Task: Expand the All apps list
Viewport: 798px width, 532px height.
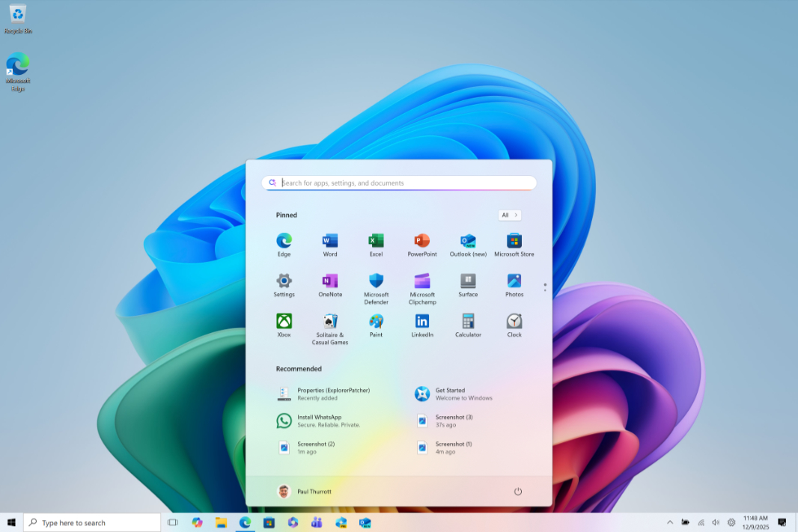Action: 510,215
